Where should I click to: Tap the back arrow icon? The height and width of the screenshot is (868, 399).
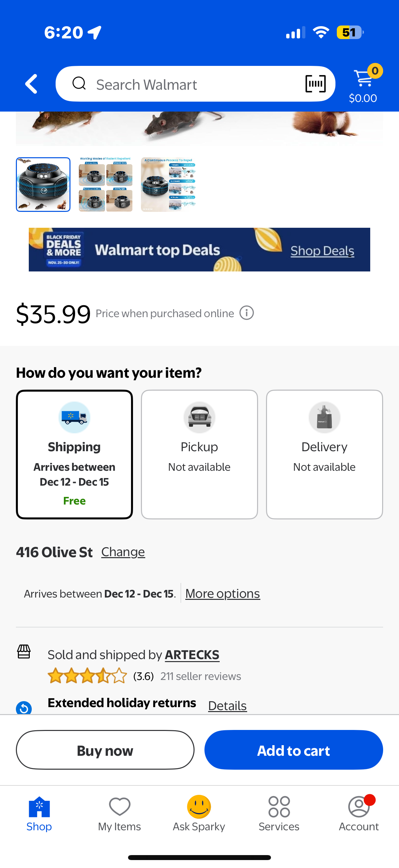[x=31, y=84]
